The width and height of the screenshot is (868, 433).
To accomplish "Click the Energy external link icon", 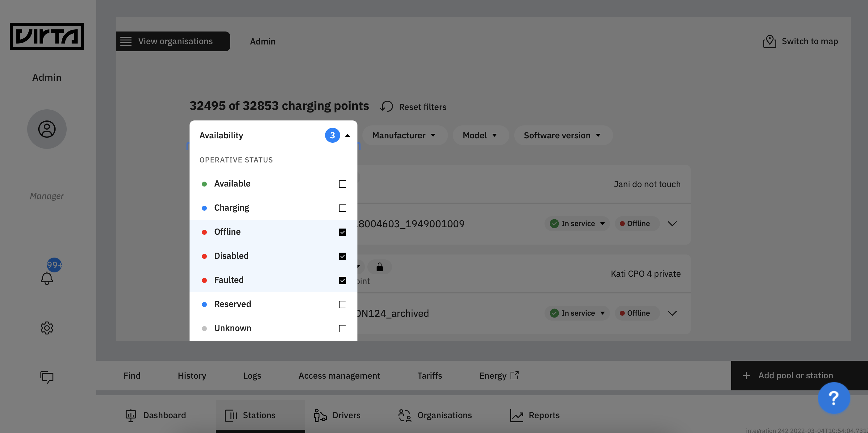I will [515, 375].
